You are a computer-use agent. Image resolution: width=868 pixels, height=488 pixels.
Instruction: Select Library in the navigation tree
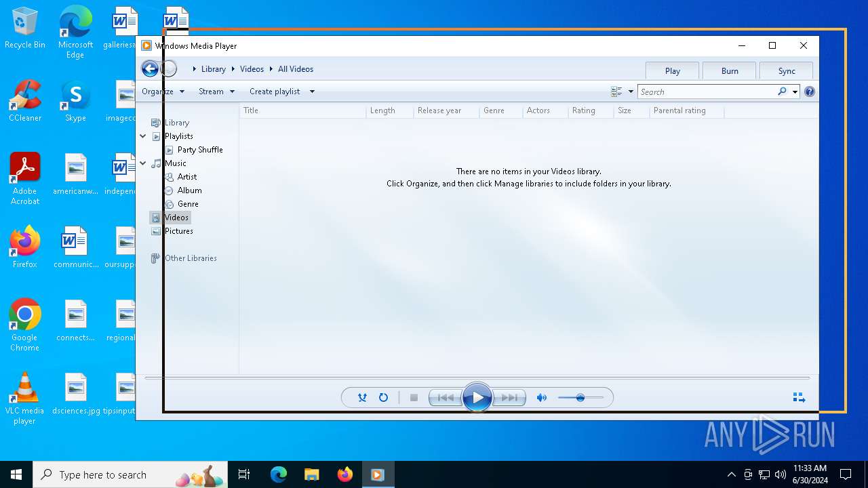[176, 123]
